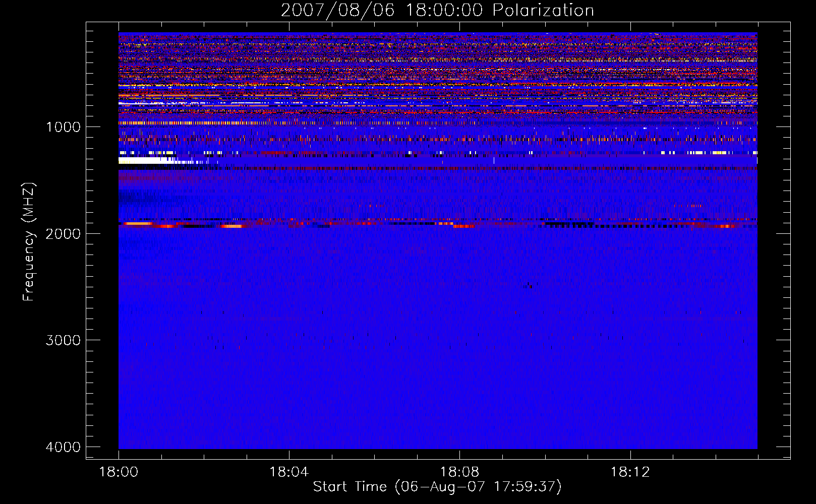The height and width of the screenshot is (504, 816).
Task: Select the Frequency (MHZ) axis label
Action: click(x=29, y=242)
